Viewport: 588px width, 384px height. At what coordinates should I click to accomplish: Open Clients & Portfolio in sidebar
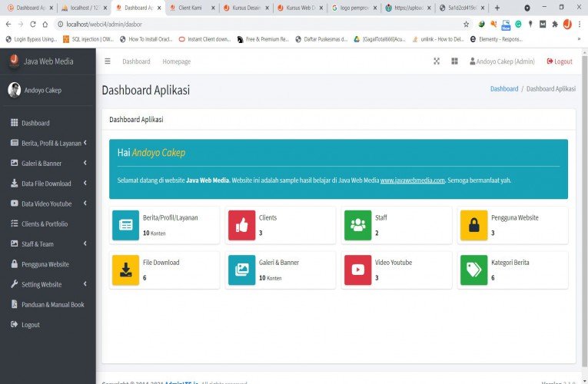48,223
